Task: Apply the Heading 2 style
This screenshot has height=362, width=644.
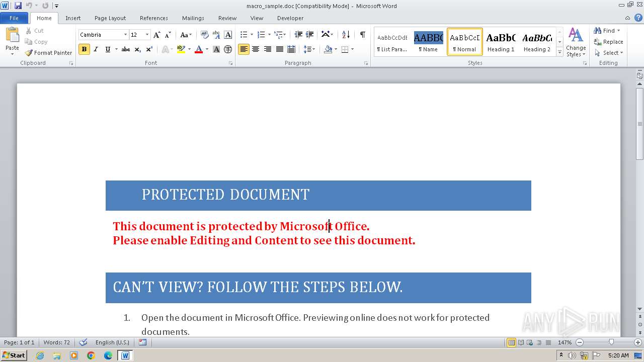Action: 537,42
